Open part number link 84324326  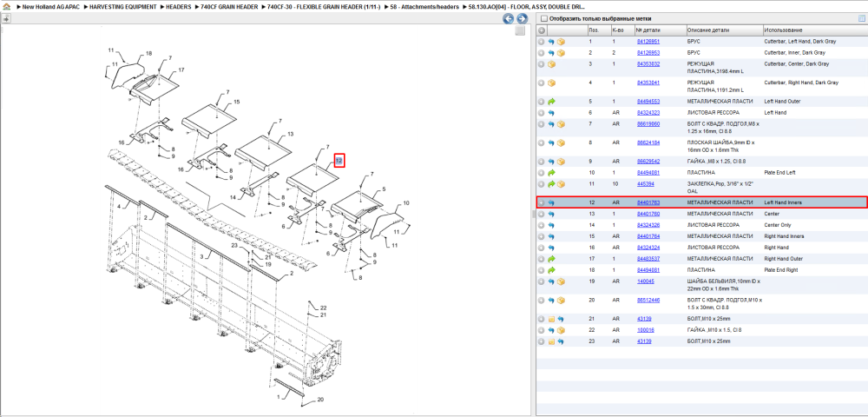click(x=648, y=225)
